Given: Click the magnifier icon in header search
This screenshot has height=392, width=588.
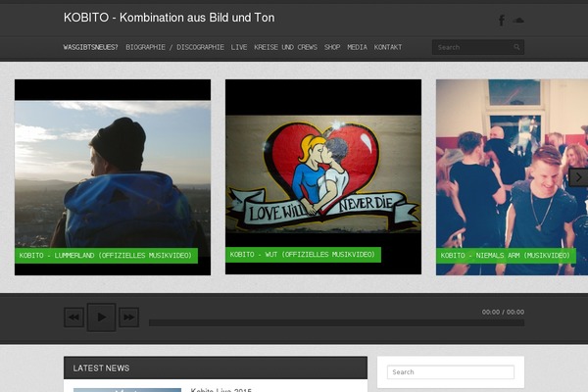Looking at the screenshot, I should pos(516,47).
